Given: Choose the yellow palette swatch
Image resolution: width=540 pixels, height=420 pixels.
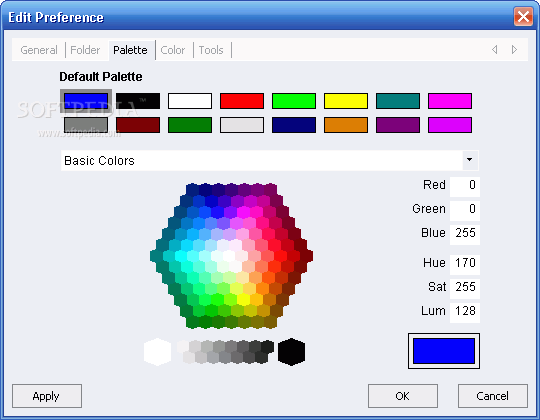Looking at the screenshot, I should tap(346, 101).
